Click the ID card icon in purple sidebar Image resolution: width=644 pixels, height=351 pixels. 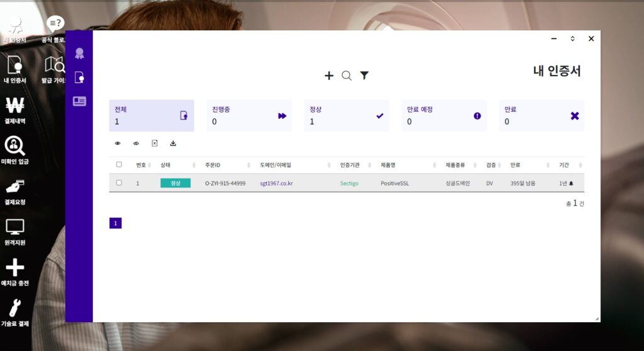click(x=79, y=101)
